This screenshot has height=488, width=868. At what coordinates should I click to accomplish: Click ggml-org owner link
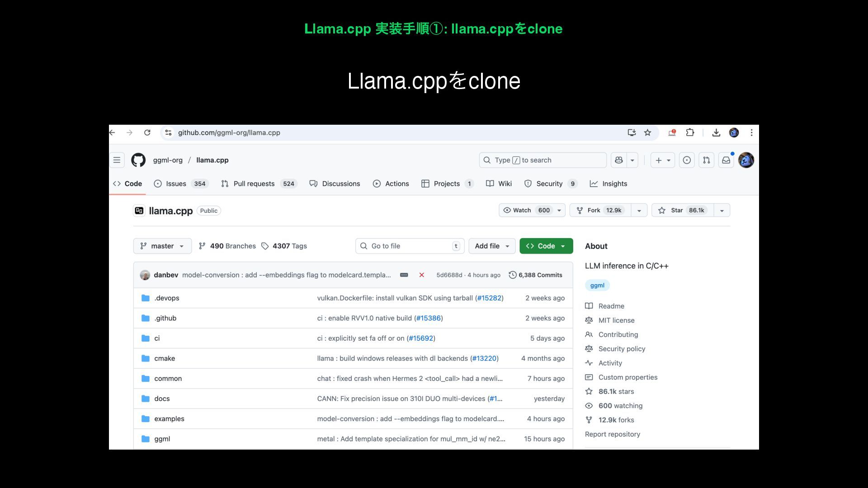click(x=168, y=160)
